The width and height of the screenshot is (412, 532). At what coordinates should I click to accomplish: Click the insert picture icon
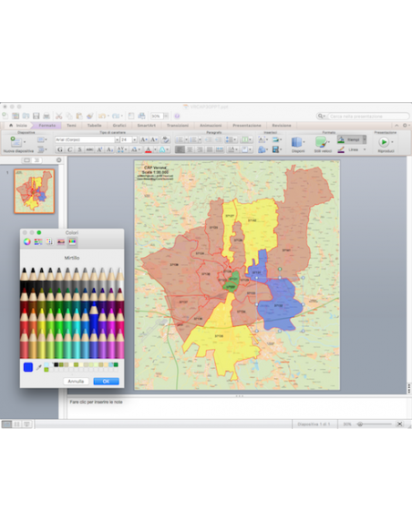[275, 139]
